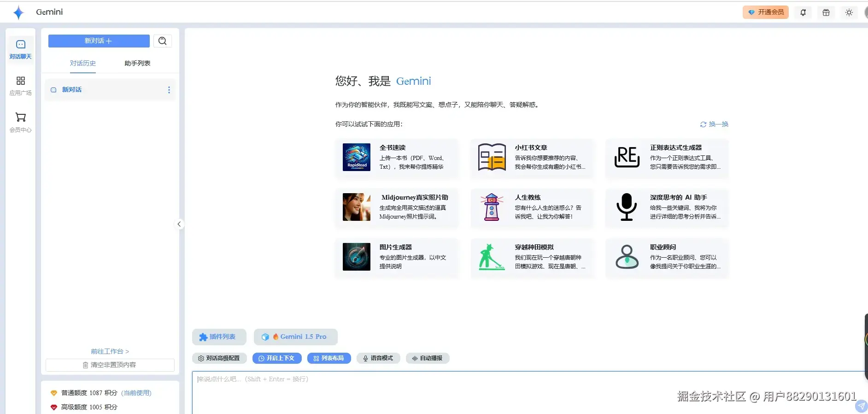The width and height of the screenshot is (868, 414).
Task: Start a new chat with 新对话 +
Action: pyautogui.click(x=99, y=41)
